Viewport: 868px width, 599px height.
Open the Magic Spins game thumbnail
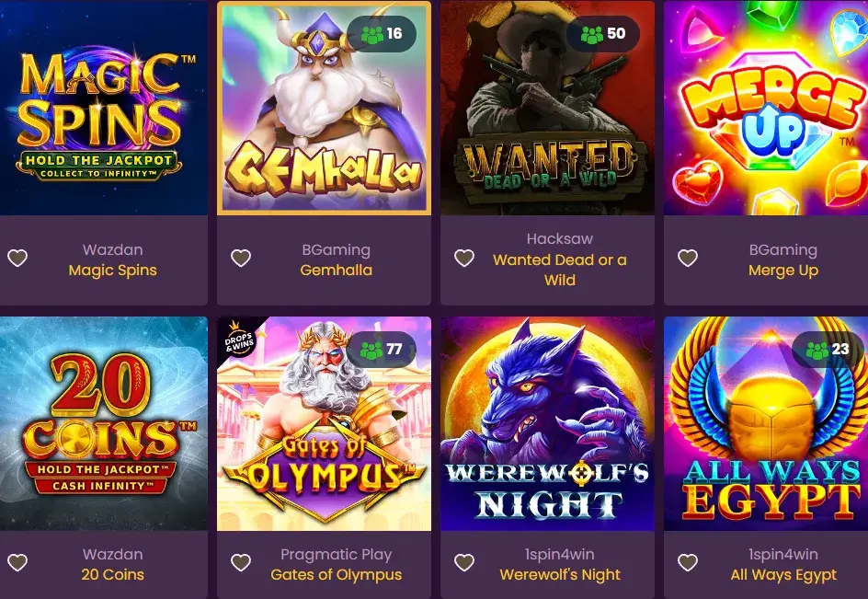point(104,108)
